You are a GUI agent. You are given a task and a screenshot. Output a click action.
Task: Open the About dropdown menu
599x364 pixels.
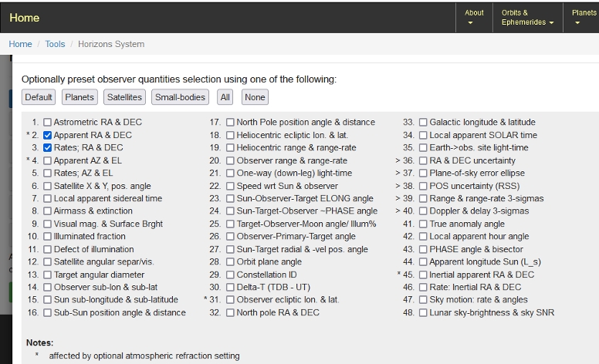click(x=474, y=17)
